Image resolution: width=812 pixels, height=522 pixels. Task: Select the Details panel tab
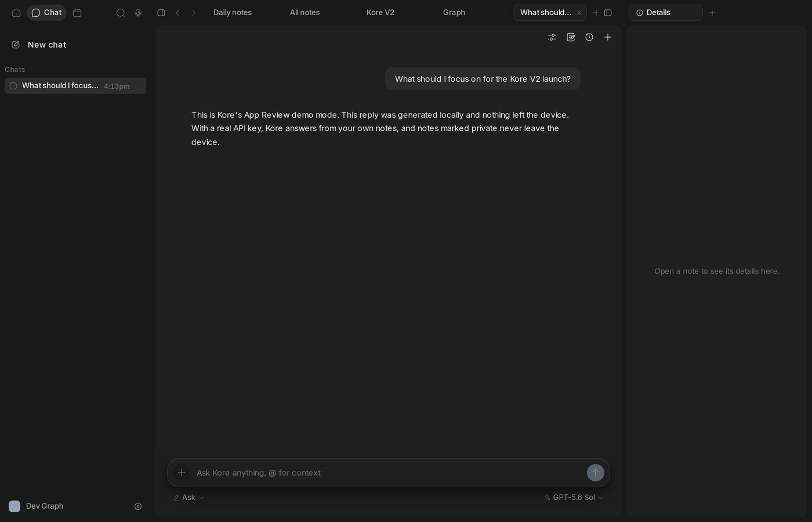click(665, 13)
